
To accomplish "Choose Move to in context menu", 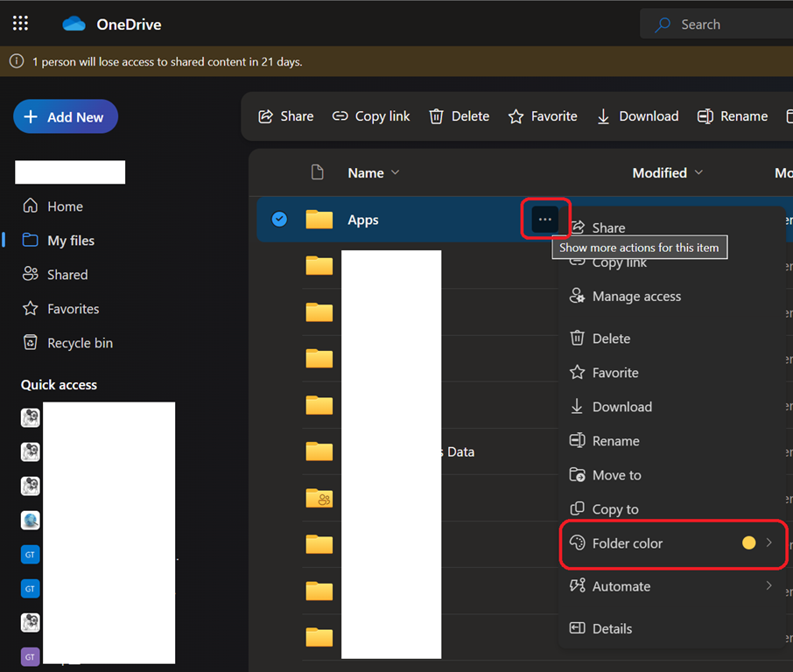I will [616, 475].
